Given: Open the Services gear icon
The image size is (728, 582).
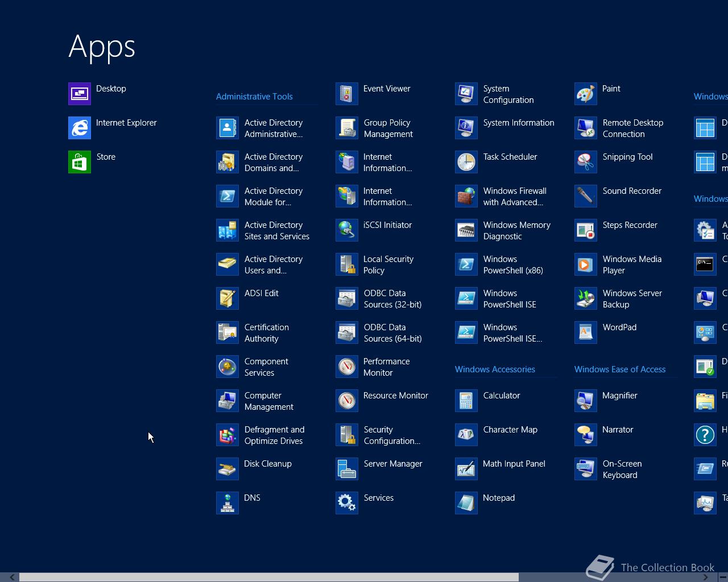Looking at the screenshot, I should click(x=347, y=503).
